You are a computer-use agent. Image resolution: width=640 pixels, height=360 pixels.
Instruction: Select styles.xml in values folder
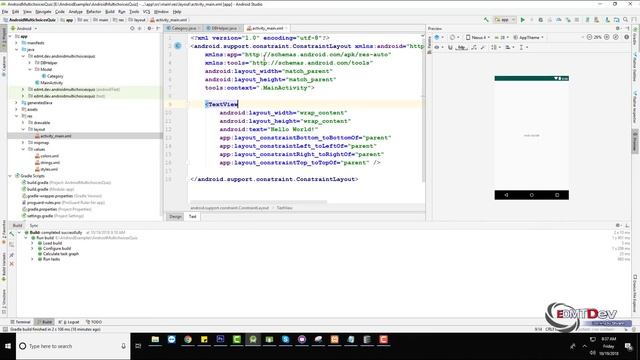coord(49,169)
